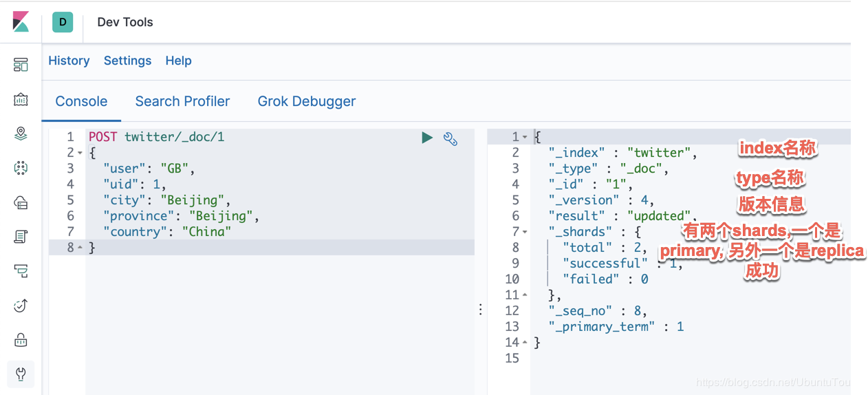
Task: Open Dashboard from the sidebar
Action: (x=21, y=65)
